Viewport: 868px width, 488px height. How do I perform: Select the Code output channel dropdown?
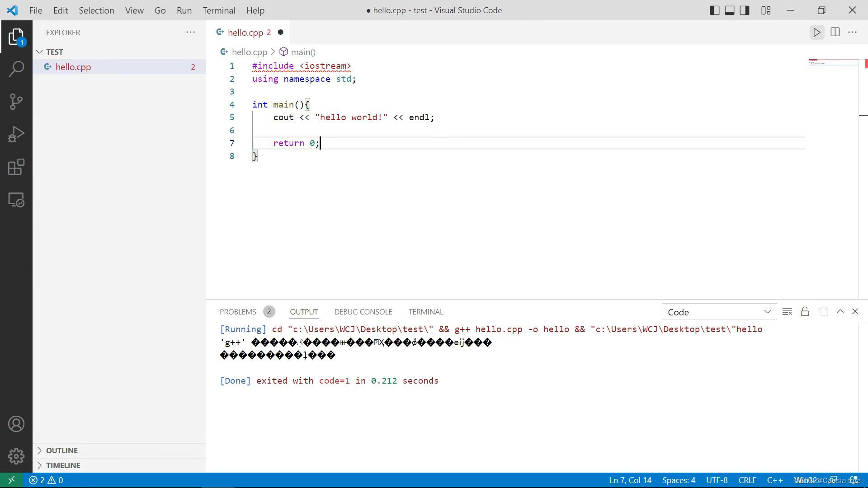[x=719, y=312]
